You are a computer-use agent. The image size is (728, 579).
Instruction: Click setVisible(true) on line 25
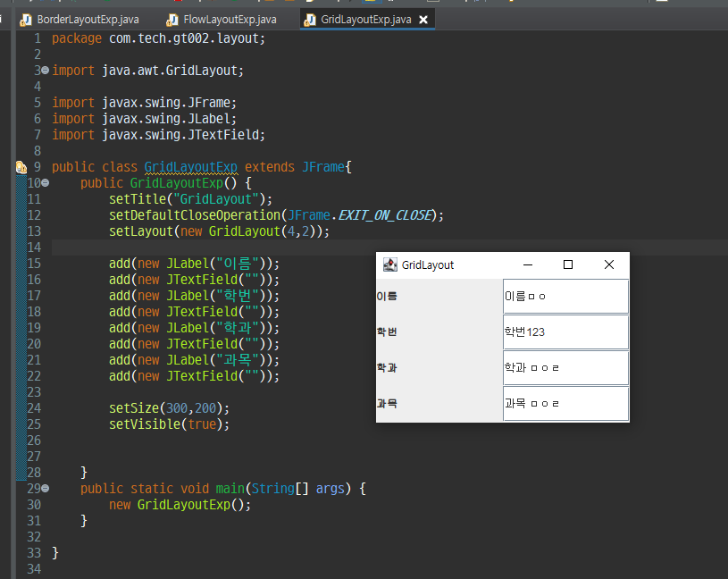tap(169, 424)
